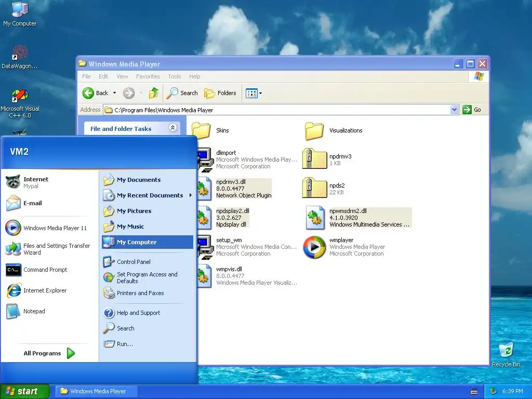532x399 pixels.
Task: Open My Documents in Start menu
Action: pyautogui.click(x=132, y=180)
